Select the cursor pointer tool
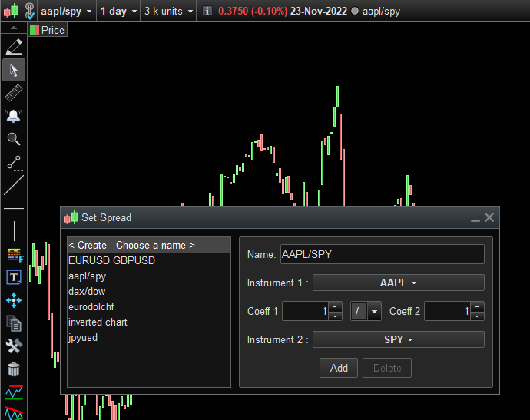Viewport: 530px width, 420px height. [14, 70]
